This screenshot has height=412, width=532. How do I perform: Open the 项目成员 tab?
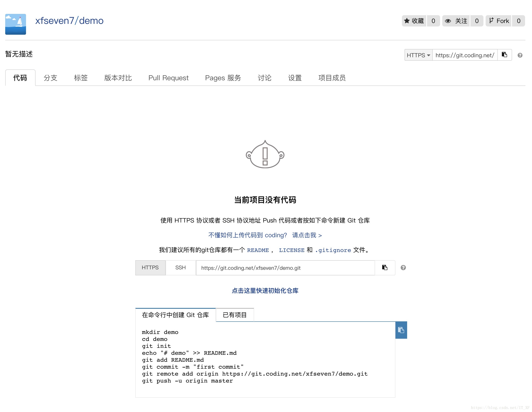click(332, 78)
